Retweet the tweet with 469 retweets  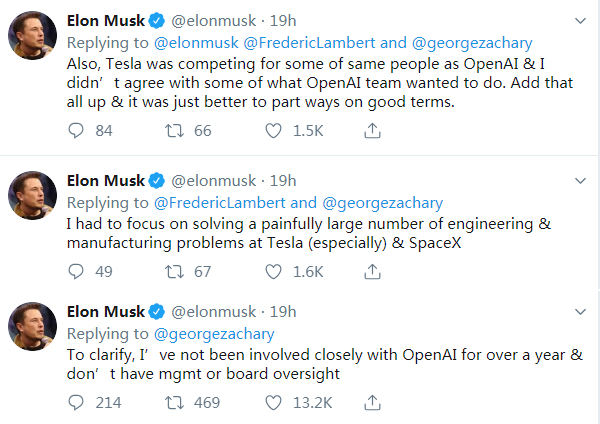[x=174, y=403]
